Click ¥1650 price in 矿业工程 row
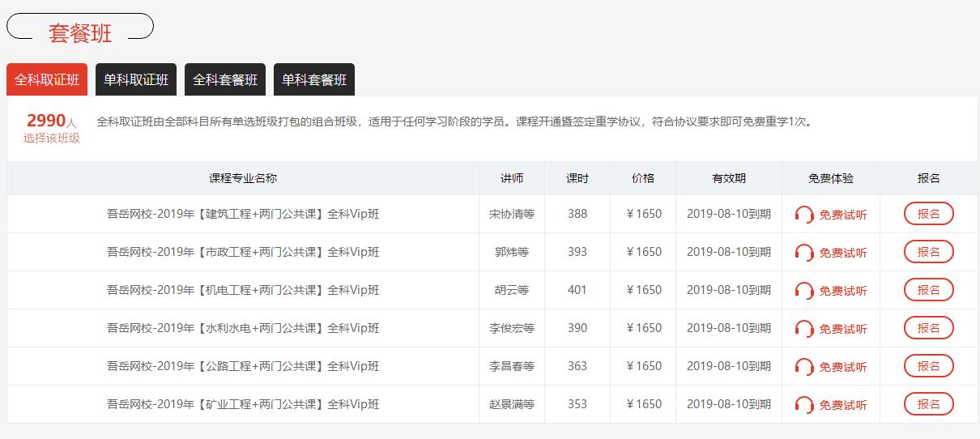Image resolution: width=980 pixels, height=439 pixels. (644, 404)
